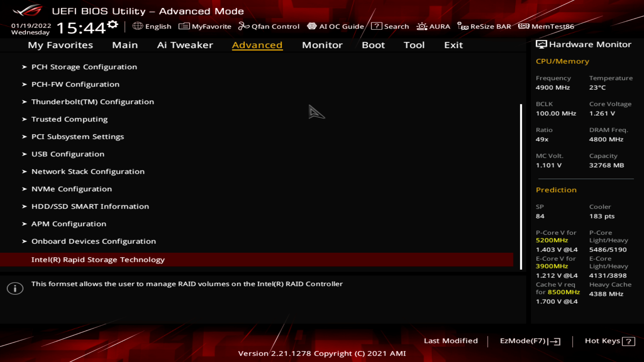Expand PCH Storage Configuration menu
644x362 pixels.
[84, 66]
